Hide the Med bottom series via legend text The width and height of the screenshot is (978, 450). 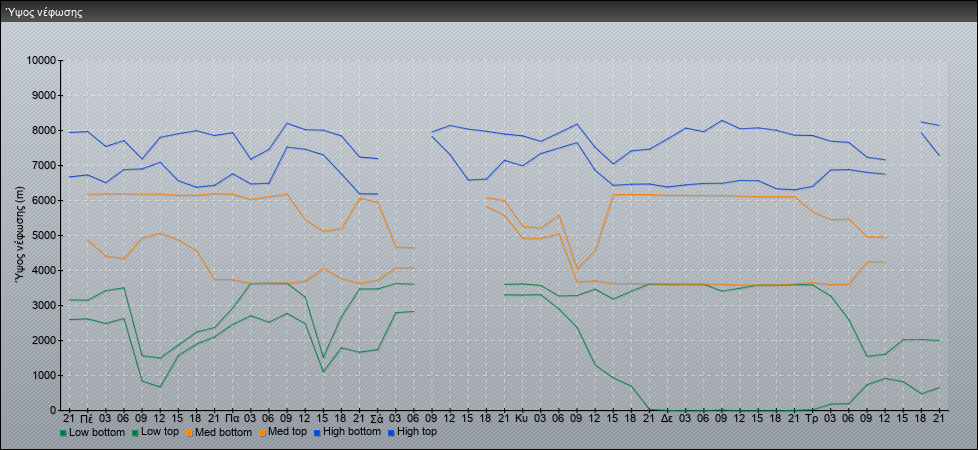pyautogui.click(x=226, y=433)
